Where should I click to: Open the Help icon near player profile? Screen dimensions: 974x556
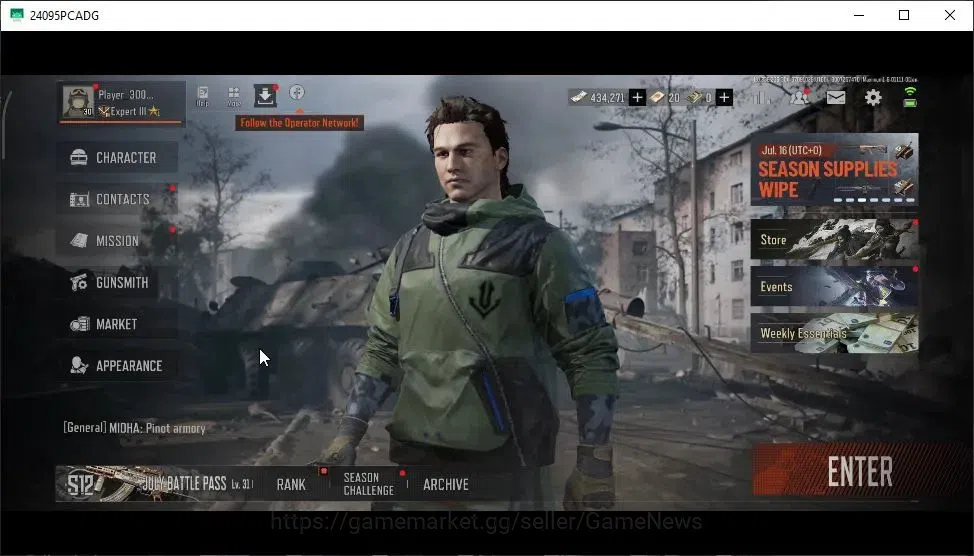[x=203, y=96]
